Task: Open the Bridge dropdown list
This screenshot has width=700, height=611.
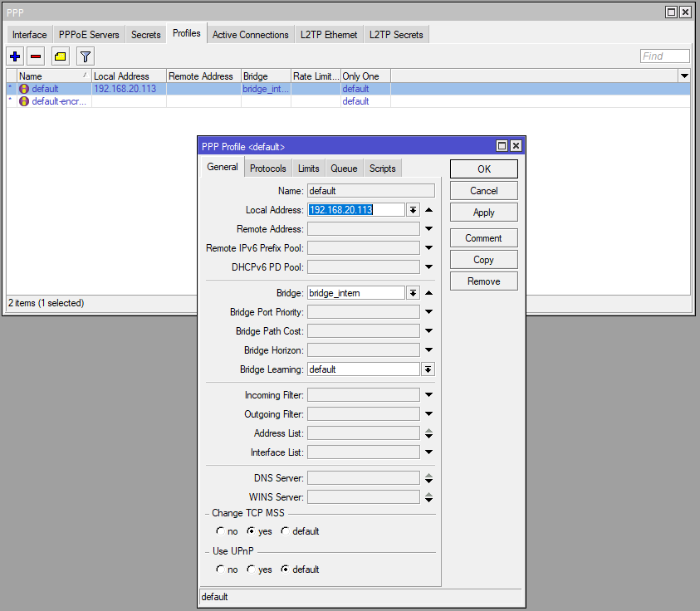Action: (x=413, y=293)
